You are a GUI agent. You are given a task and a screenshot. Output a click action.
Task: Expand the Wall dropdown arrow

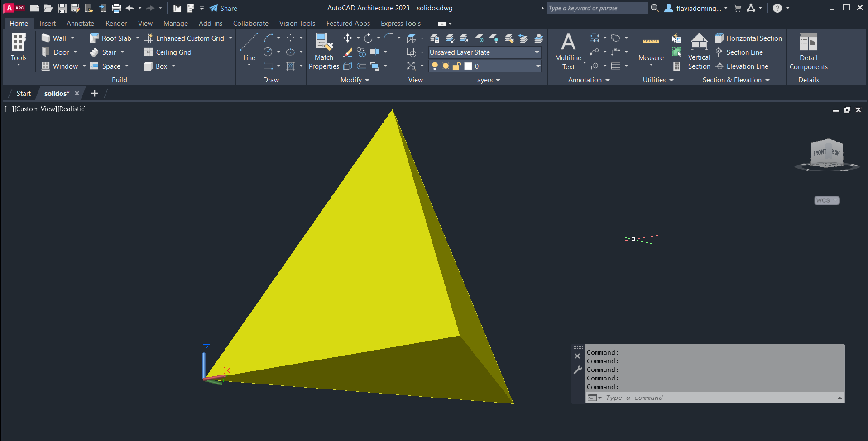pyautogui.click(x=72, y=38)
